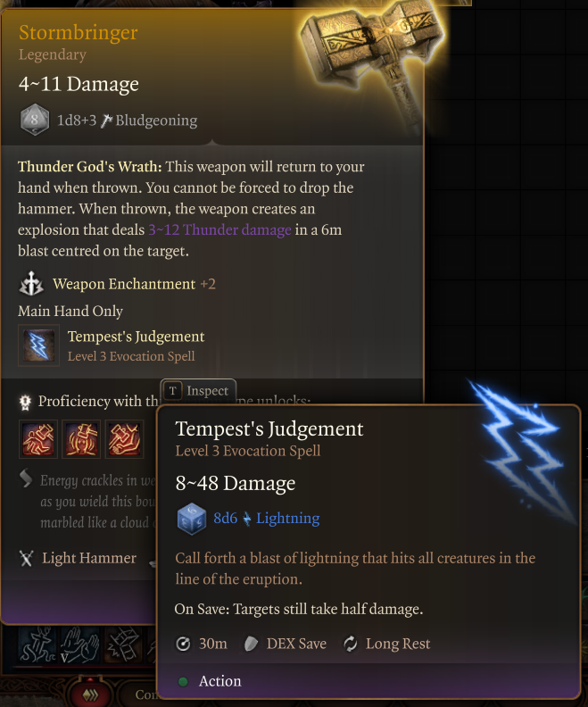Click the d8 damage die icon
588x707 pixels.
tap(34, 120)
